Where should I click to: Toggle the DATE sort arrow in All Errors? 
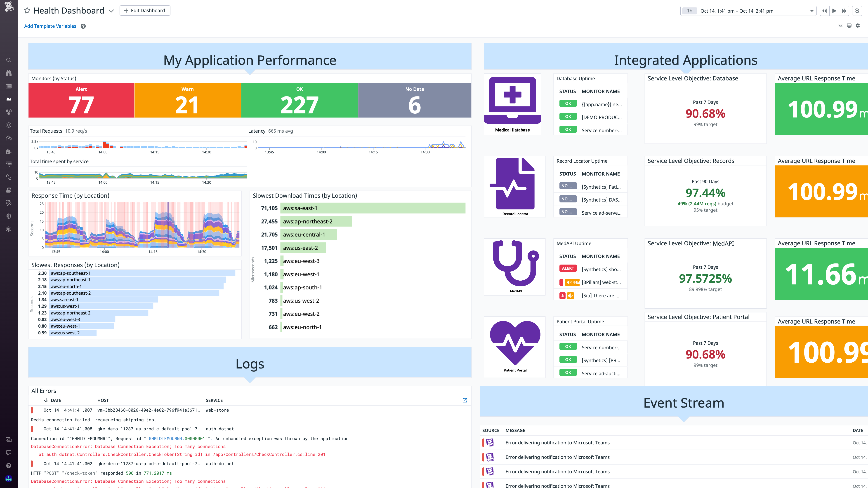(46, 400)
